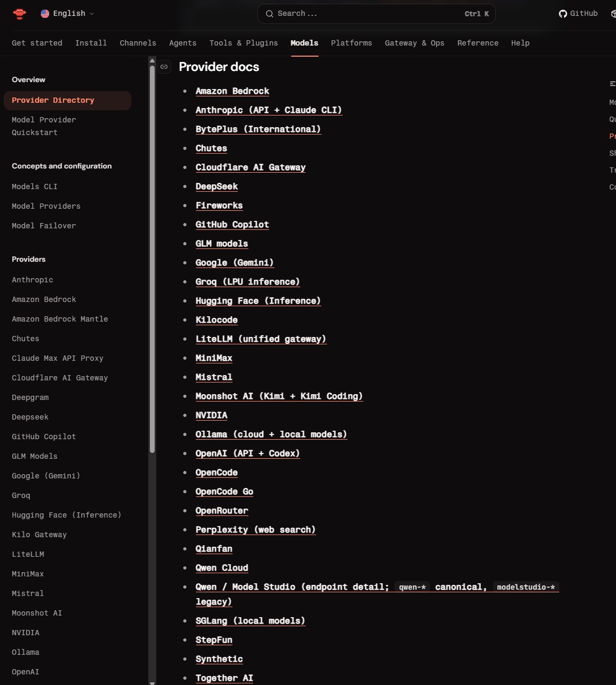Click the American flag language icon
The image size is (616, 685).
[45, 14]
